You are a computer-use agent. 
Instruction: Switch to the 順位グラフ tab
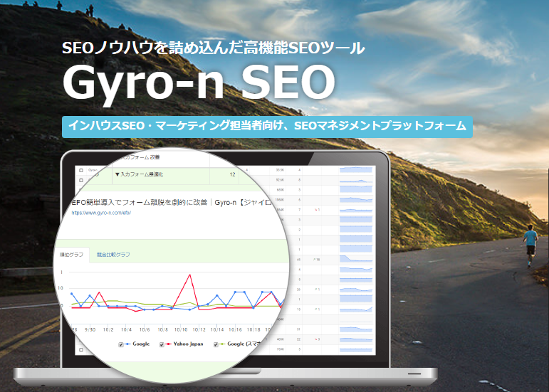[72, 255]
